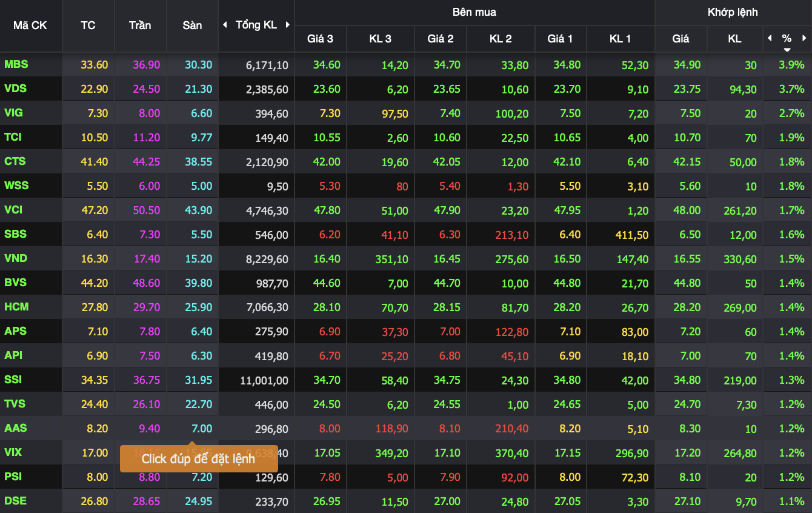Click DSE percent change 1.1%
Viewport: 812px width, 513px height.
click(792, 501)
